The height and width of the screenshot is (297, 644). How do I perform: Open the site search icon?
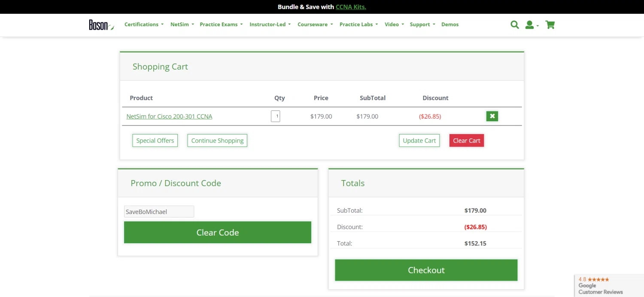(x=514, y=25)
